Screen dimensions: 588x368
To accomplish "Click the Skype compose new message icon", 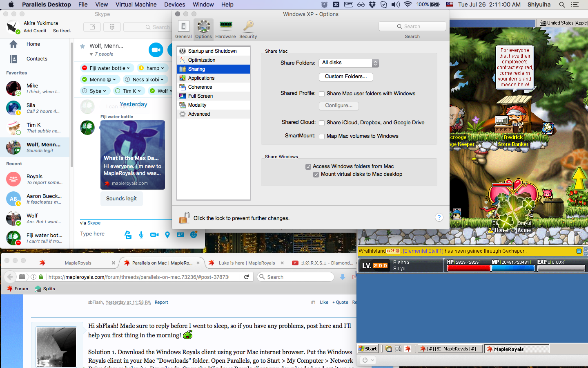I will [92, 27].
